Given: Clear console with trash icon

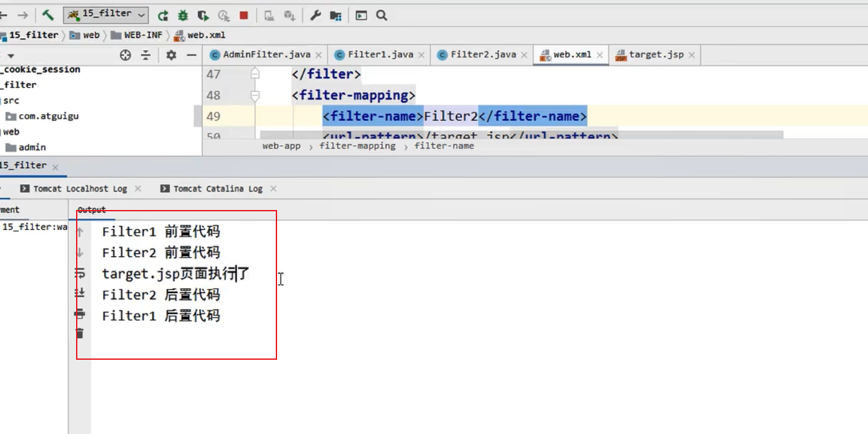Looking at the screenshot, I should click(x=80, y=333).
